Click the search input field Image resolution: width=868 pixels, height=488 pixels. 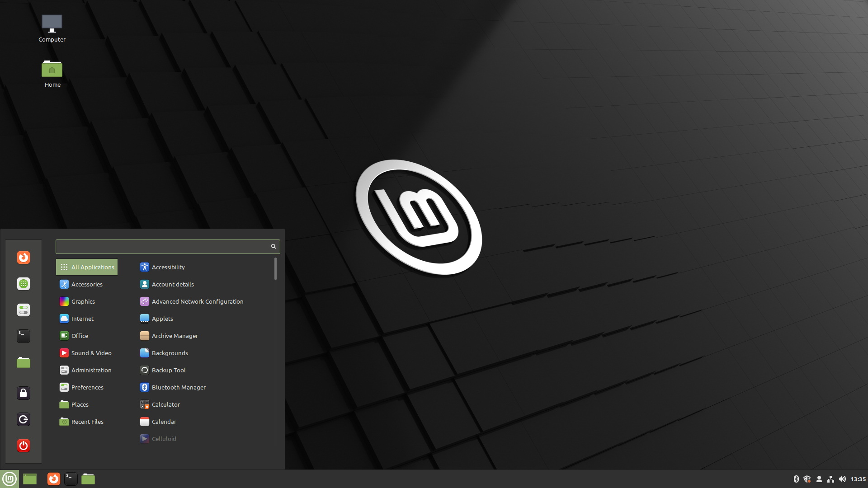click(168, 245)
